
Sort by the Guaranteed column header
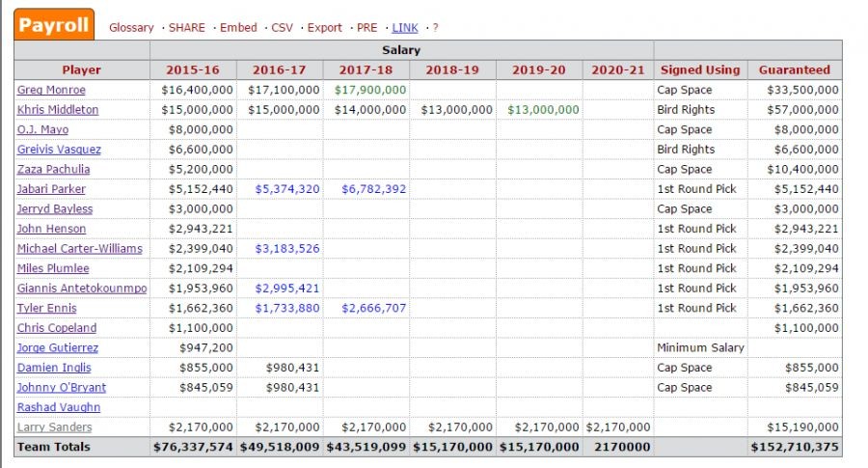[x=795, y=69]
